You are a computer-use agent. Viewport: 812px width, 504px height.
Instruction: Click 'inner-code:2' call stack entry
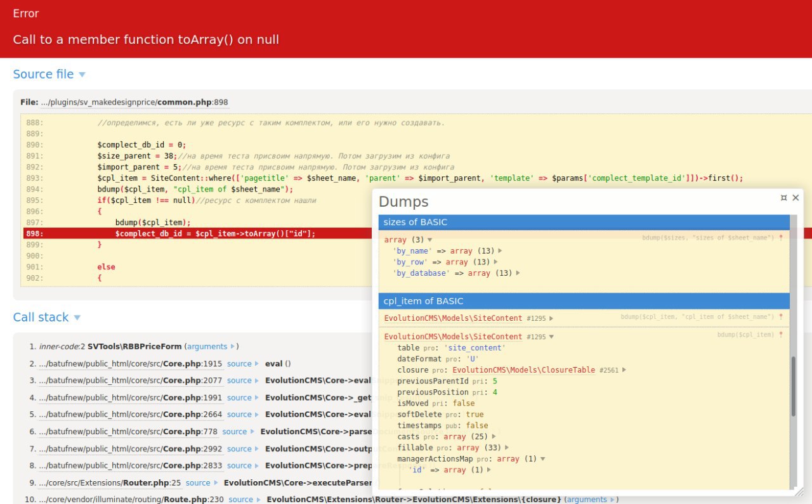(62, 347)
